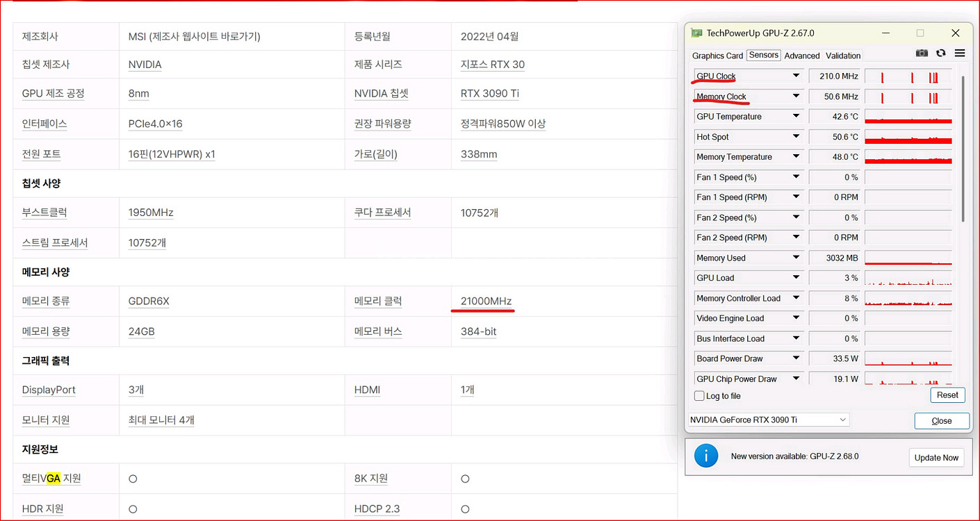
Task: Open the Memory Clock sensor dropdown arrow
Action: coord(796,97)
